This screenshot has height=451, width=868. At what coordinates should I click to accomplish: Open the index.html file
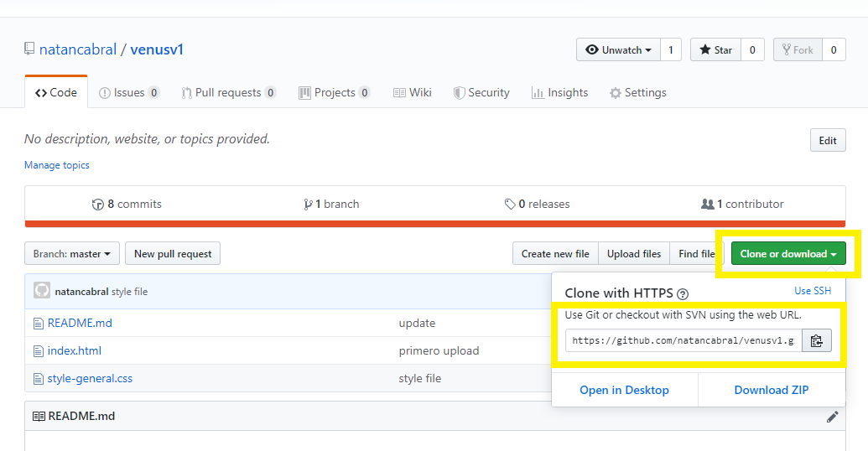click(x=74, y=350)
